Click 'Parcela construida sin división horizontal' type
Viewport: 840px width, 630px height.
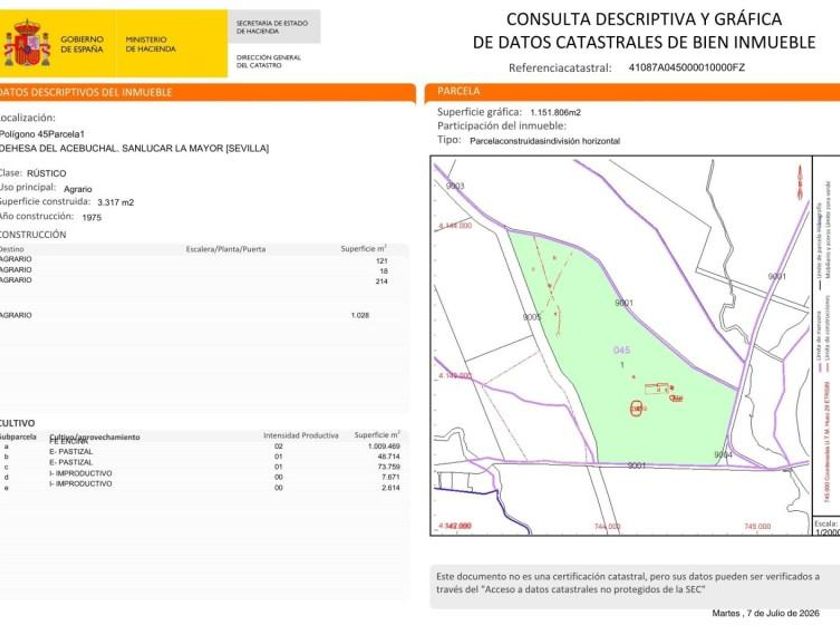point(545,141)
